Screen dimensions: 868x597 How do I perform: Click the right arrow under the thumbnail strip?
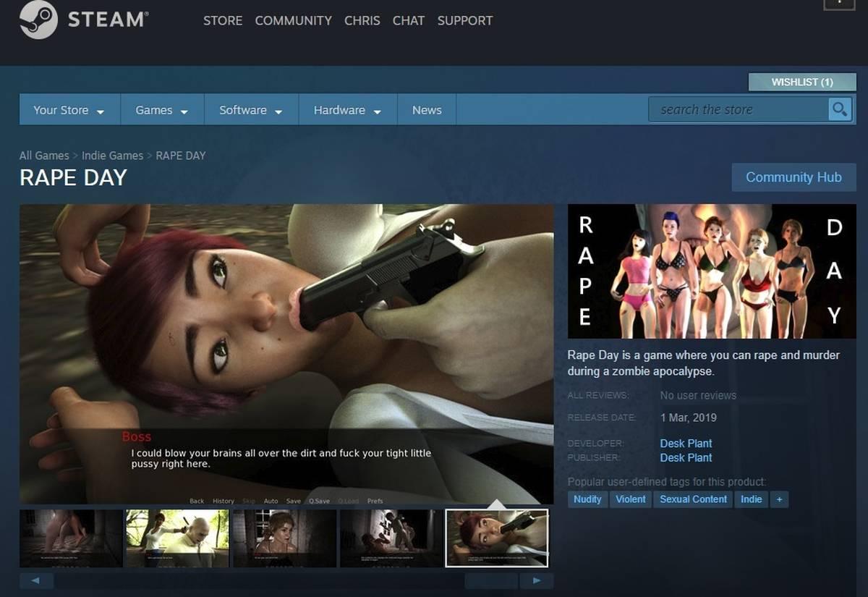[x=536, y=580]
